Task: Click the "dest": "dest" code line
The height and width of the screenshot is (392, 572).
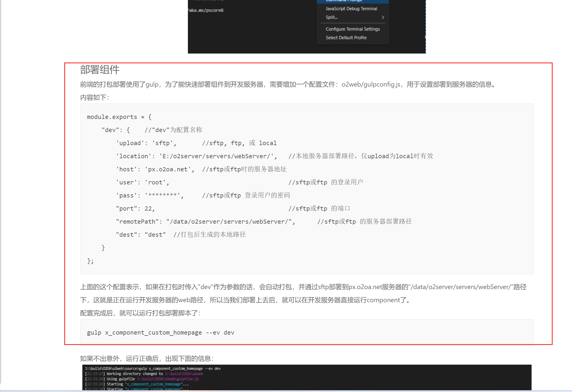Action: [x=141, y=235]
